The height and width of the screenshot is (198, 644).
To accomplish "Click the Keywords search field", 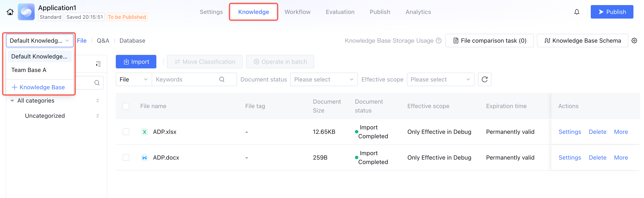I will point(186,79).
